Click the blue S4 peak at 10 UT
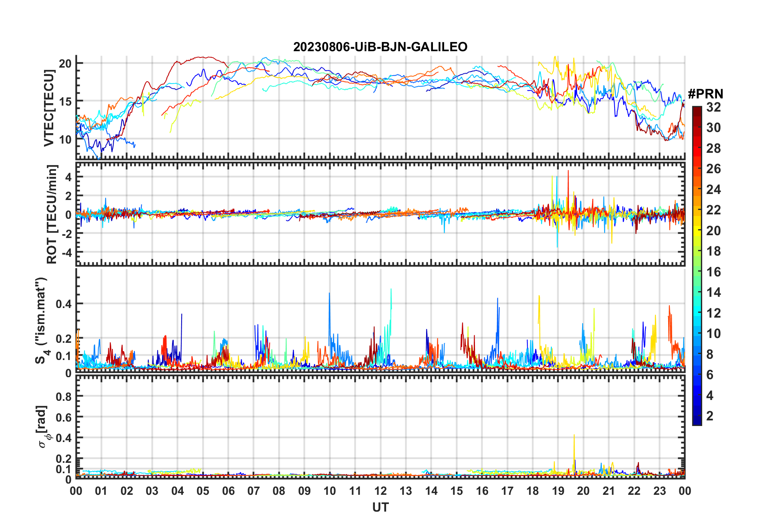Screen dimensions: 761x532 pyautogui.click(x=329, y=294)
